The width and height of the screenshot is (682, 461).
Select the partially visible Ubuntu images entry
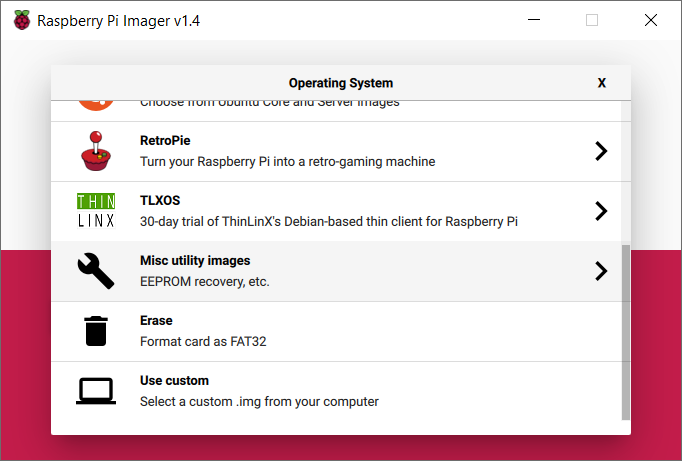tap(336, 111)
